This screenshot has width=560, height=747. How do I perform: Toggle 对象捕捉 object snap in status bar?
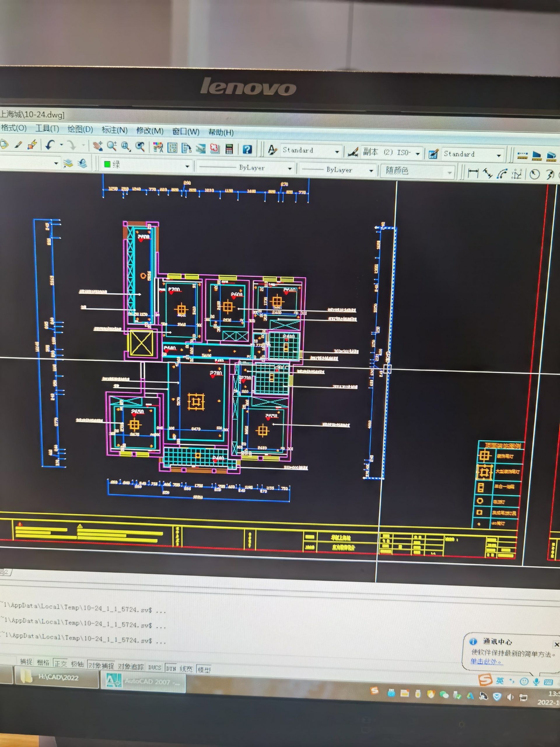pyautogui.click(x=101, y=665)
